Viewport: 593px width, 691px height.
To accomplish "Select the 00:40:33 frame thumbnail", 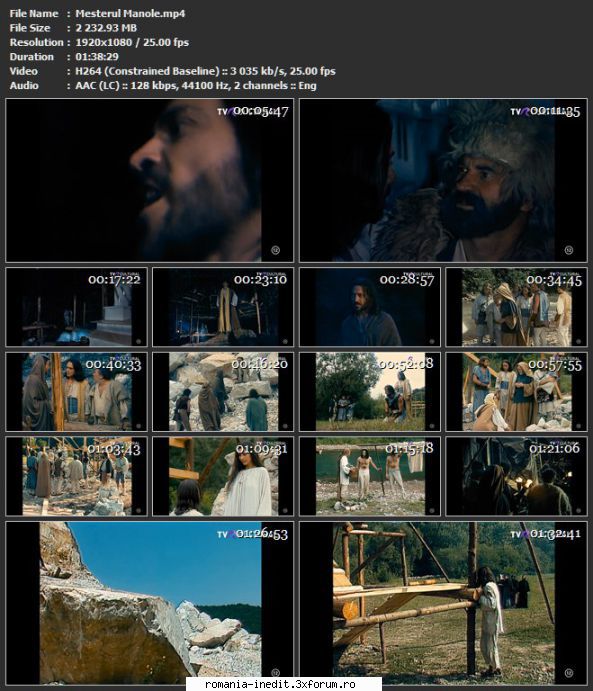I will point(77,391).
